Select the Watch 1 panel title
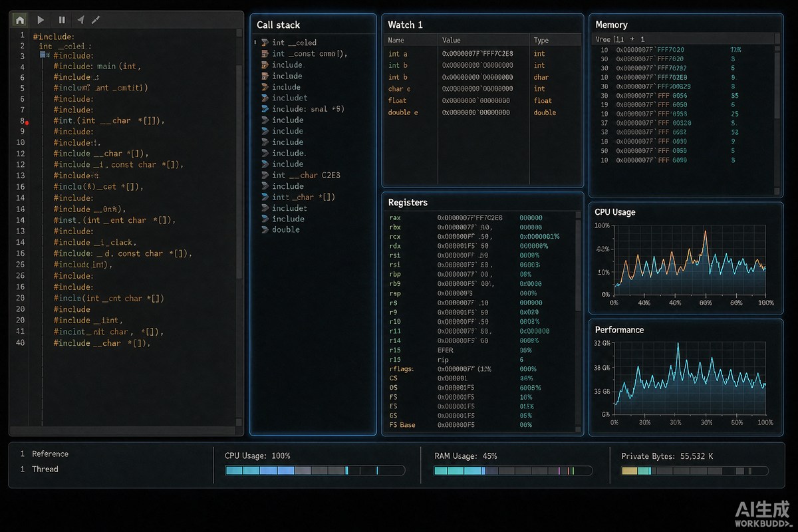This screenshot has height=532, width=798. click(x=405, y=25)
